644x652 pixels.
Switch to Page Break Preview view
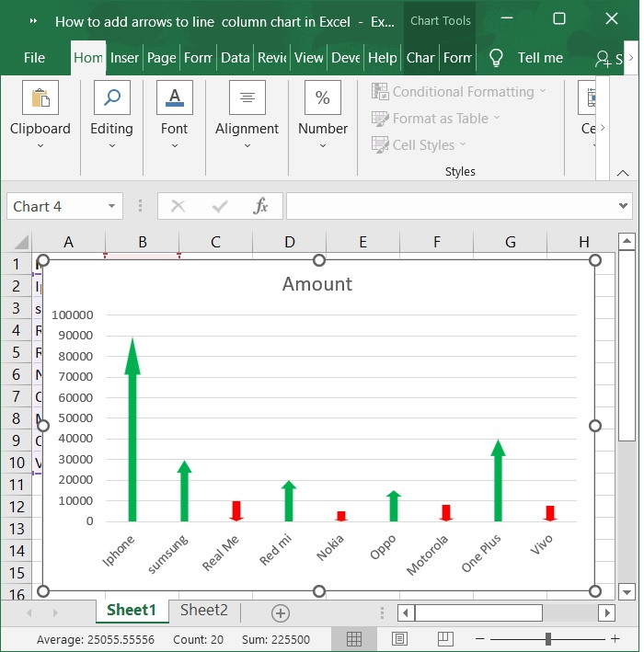click(445, 639)
